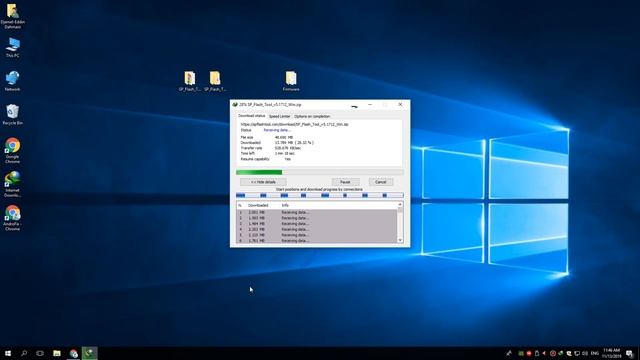Pause the download
The height and width of the screenshot is (360, 640).
345,182
